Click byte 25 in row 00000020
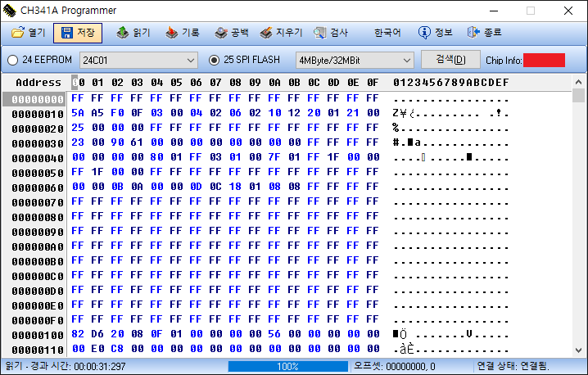 (78, 128)
